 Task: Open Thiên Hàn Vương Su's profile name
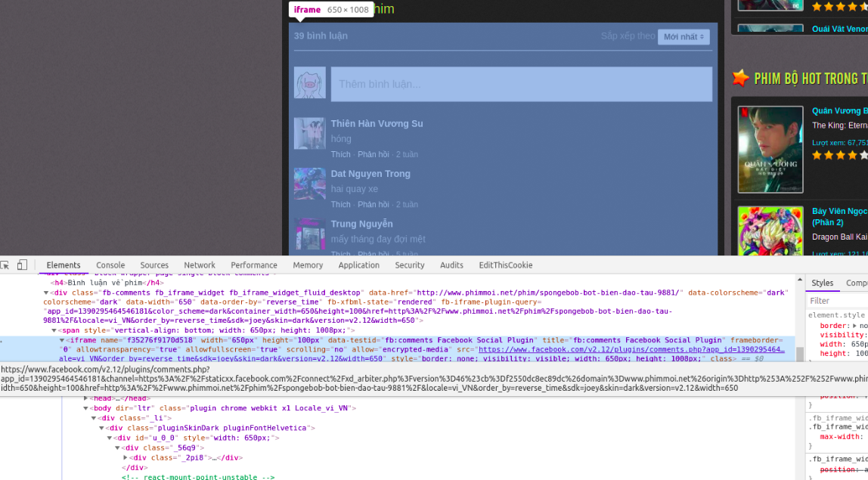[377, 123]
